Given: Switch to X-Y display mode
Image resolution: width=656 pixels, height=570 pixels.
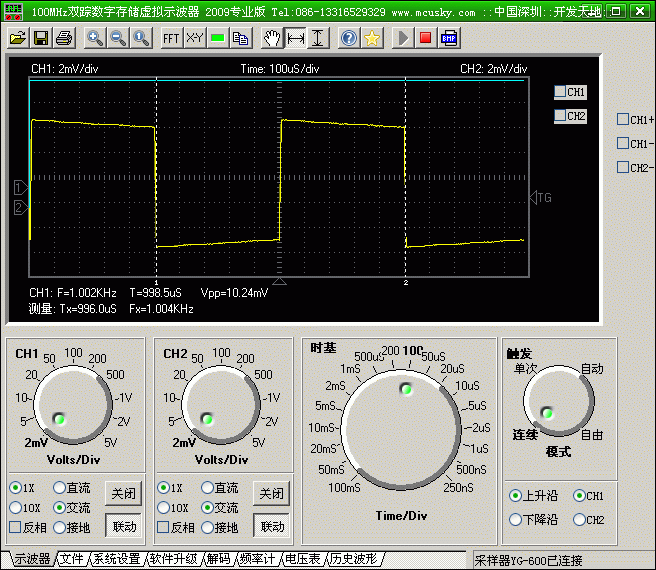Looking at the screenshot, I should [x=194, y=39].
